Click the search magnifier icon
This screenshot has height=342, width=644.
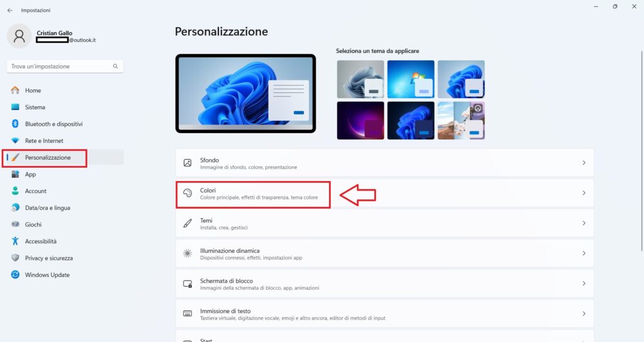pyautogui.click(x=116, y=66)
